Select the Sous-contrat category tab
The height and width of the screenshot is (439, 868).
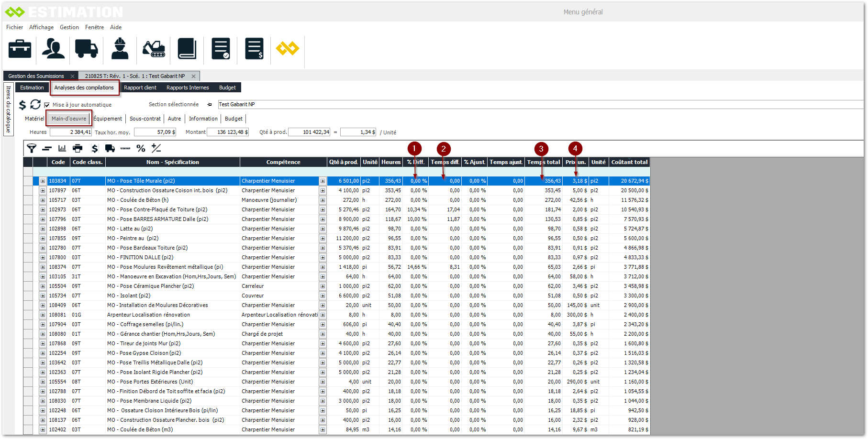pos(145,119)
